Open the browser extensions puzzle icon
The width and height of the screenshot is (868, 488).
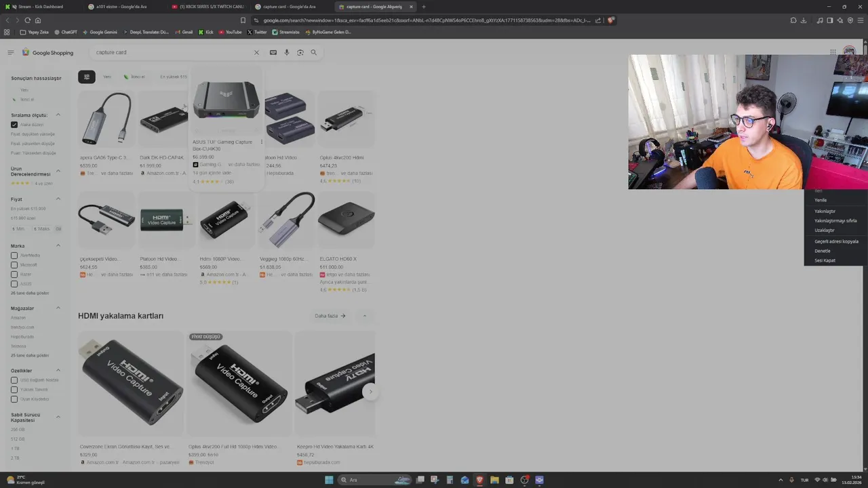(793, 20)
